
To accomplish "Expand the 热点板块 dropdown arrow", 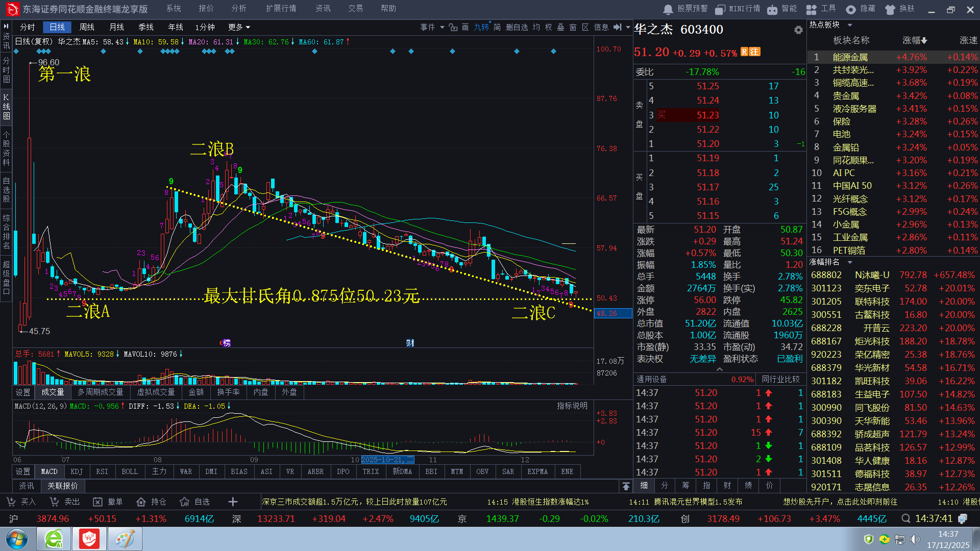I will coord(850,25).
